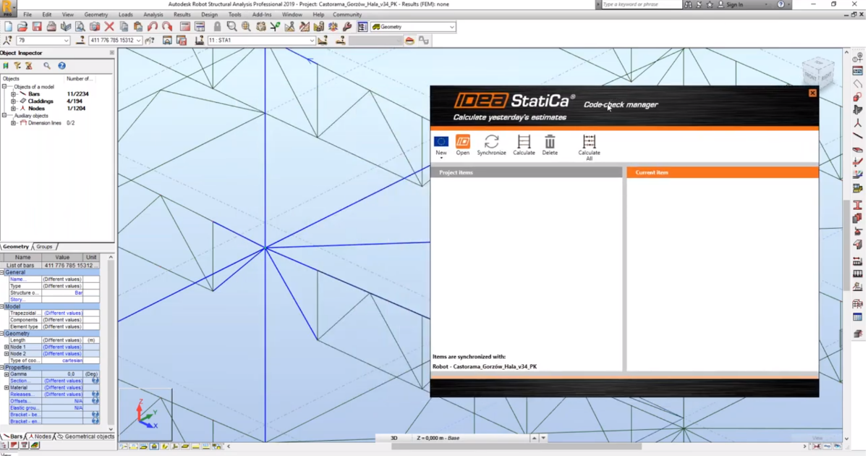Viewport: 868px width, 456px height.
Task: Open print preview magnifier-page icon
Action: 80,27
